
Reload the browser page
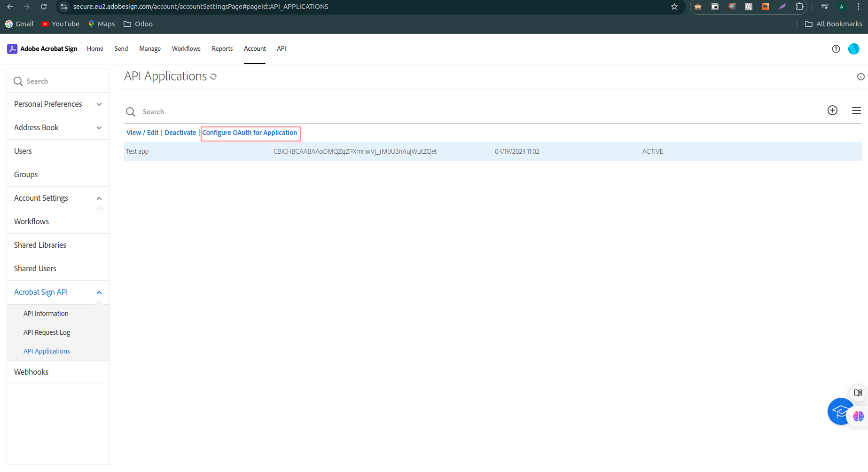[x=44, y=7]
